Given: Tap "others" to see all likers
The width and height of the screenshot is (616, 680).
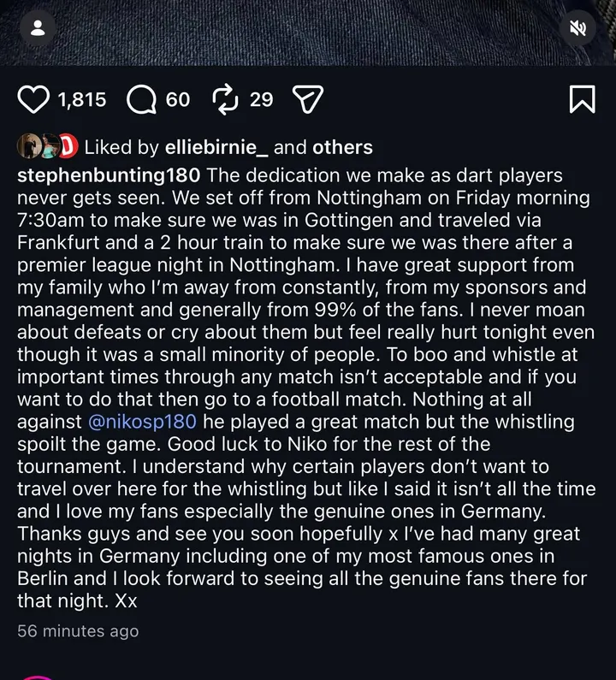Looking at the screenshot, I should pos(342,147).
